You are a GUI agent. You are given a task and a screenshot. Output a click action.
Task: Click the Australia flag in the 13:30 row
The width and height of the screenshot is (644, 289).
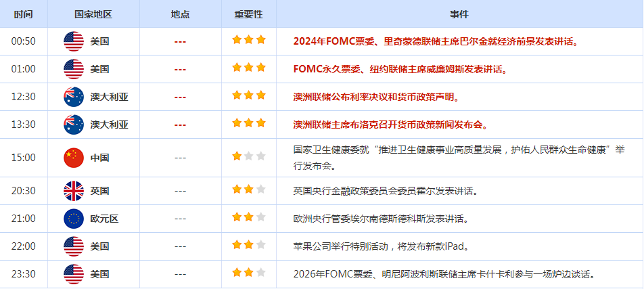click(x=74, y=125)
